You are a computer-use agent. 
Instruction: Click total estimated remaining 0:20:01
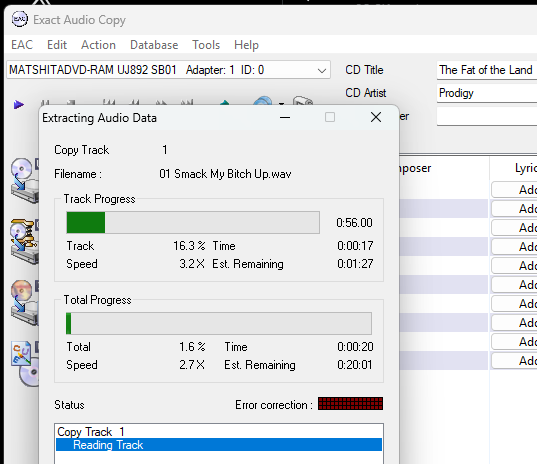point(355,365)
